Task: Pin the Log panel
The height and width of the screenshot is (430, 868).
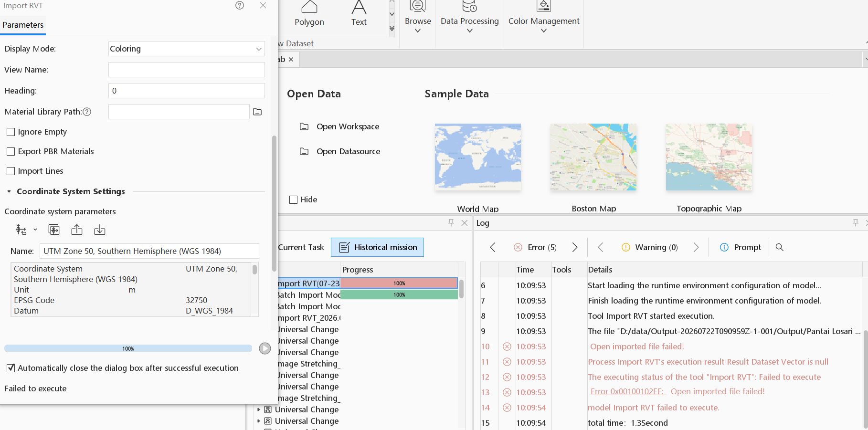Action: click(856, 222)
